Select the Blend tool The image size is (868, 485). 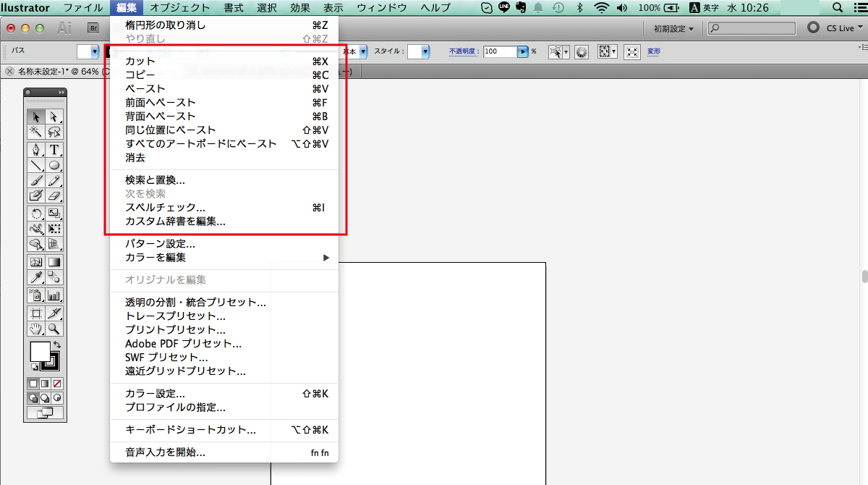click(x=54, y=277)
